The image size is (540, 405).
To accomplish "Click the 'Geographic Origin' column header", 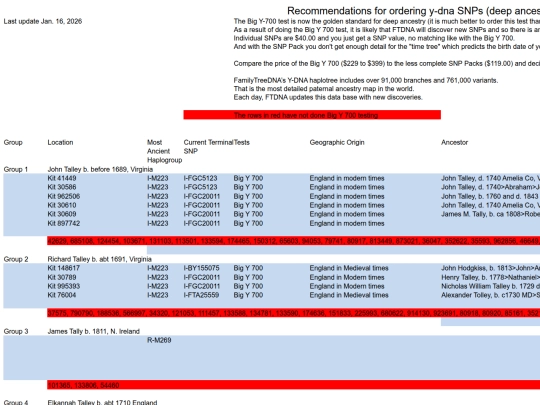I will (x=337, y=143).
